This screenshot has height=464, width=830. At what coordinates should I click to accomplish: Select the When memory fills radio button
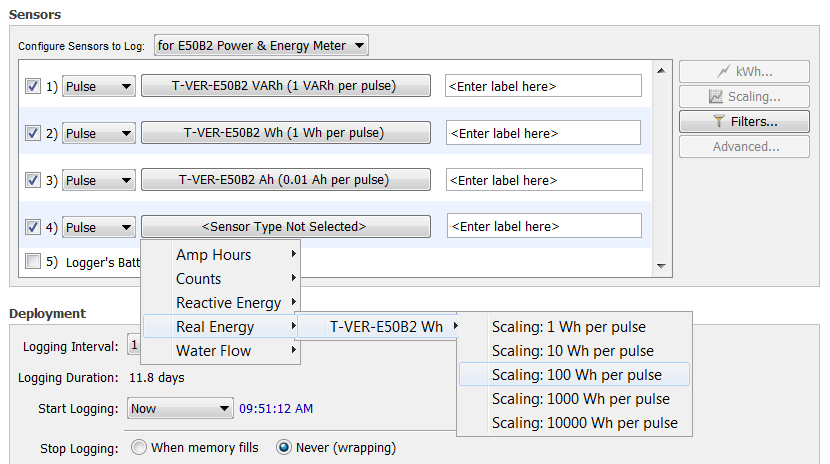[139, 448]
